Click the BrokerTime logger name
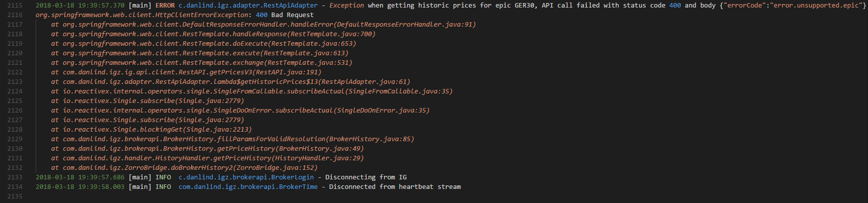Viewport: 868px width, 203px height. (x=248, y=186)
